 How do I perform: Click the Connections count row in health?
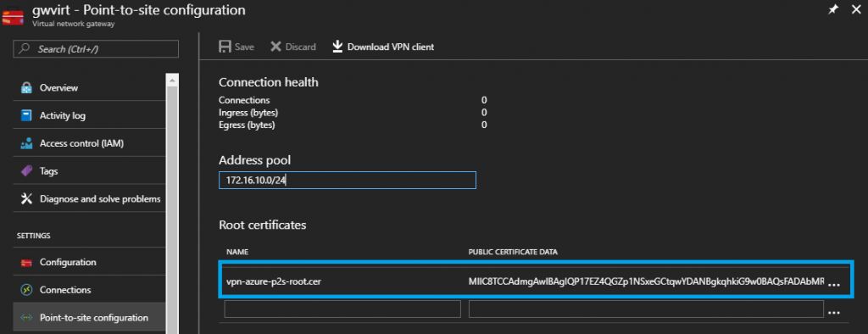[353, 100]
